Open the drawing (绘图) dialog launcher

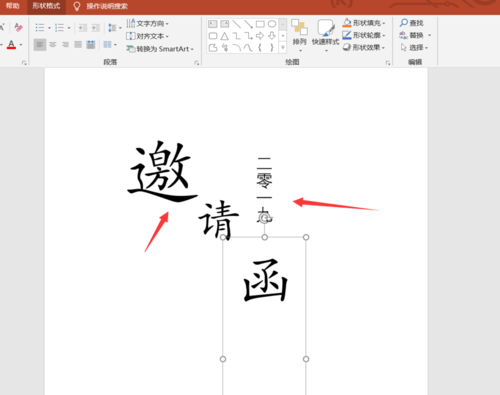click(388, 62)
